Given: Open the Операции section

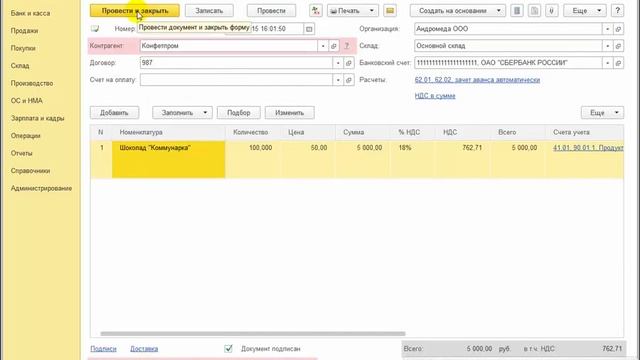Looking at the screenshot, I should click(25, 136).
